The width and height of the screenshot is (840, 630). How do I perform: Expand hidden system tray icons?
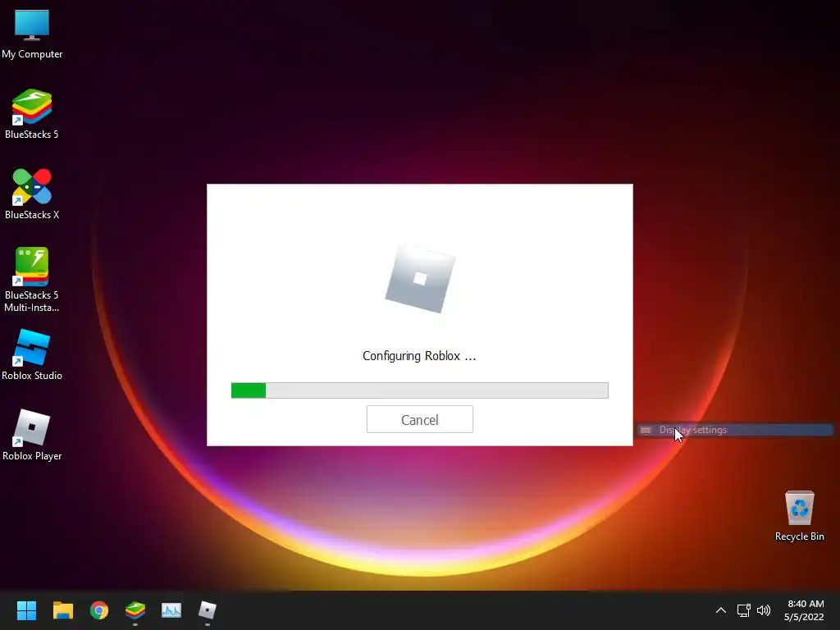click(721, 610)
